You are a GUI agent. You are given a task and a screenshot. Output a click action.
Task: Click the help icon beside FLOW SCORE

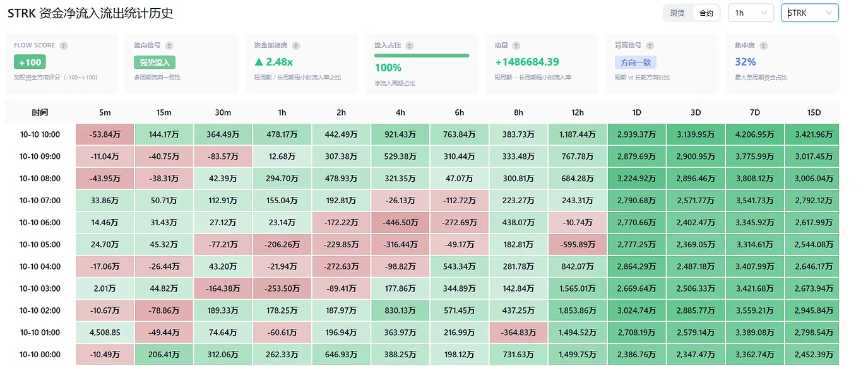(64, 46)
